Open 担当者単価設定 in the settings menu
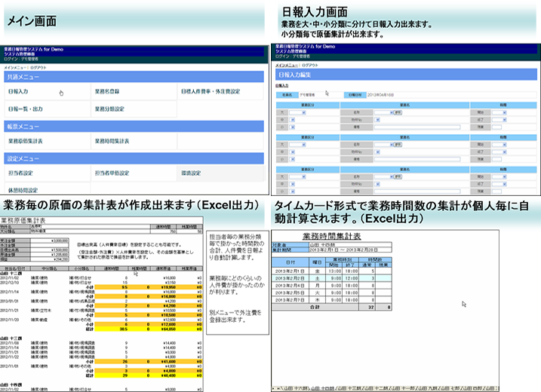 (x=112, y=173)
